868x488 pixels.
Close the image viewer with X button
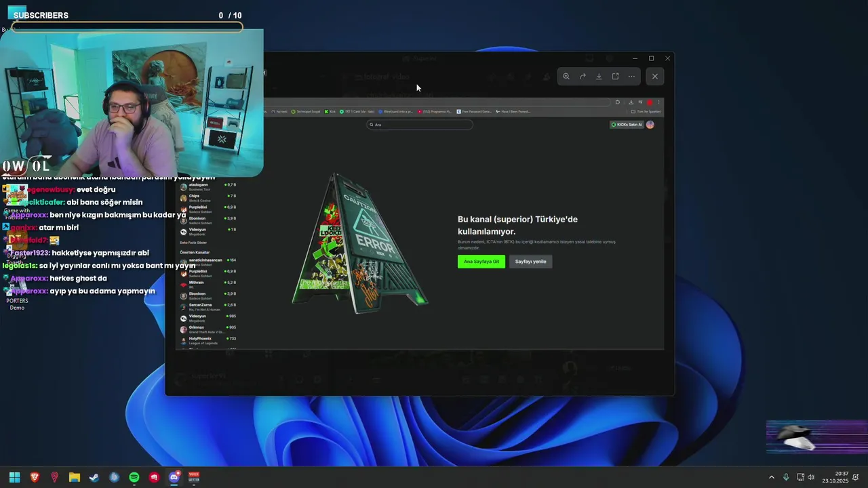tap(655, 77)
